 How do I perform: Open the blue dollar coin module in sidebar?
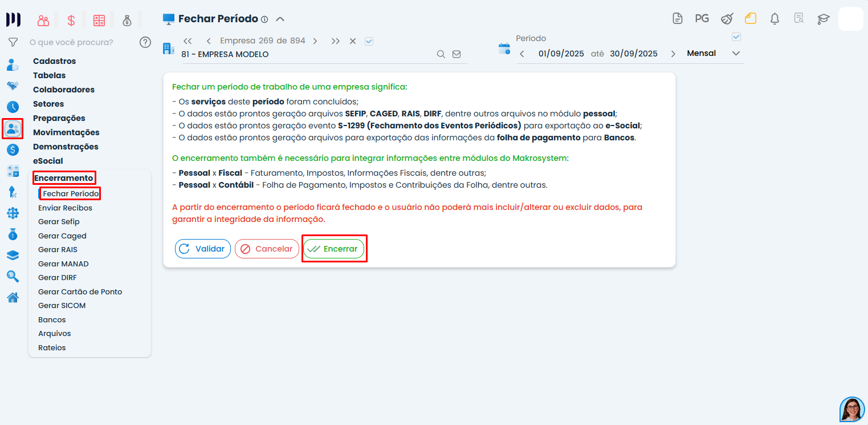(x=13, y=150)
